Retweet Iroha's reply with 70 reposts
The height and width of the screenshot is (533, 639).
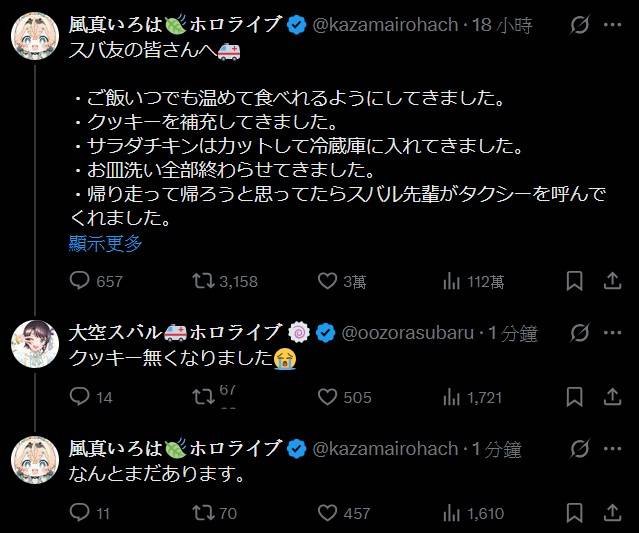203,513
